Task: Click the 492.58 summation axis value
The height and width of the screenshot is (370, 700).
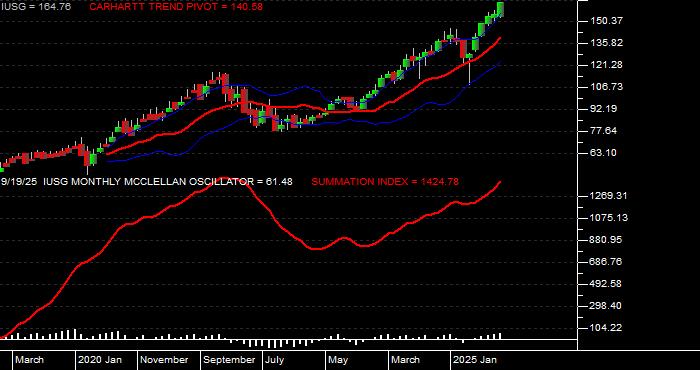Action: tap(605, 284)
